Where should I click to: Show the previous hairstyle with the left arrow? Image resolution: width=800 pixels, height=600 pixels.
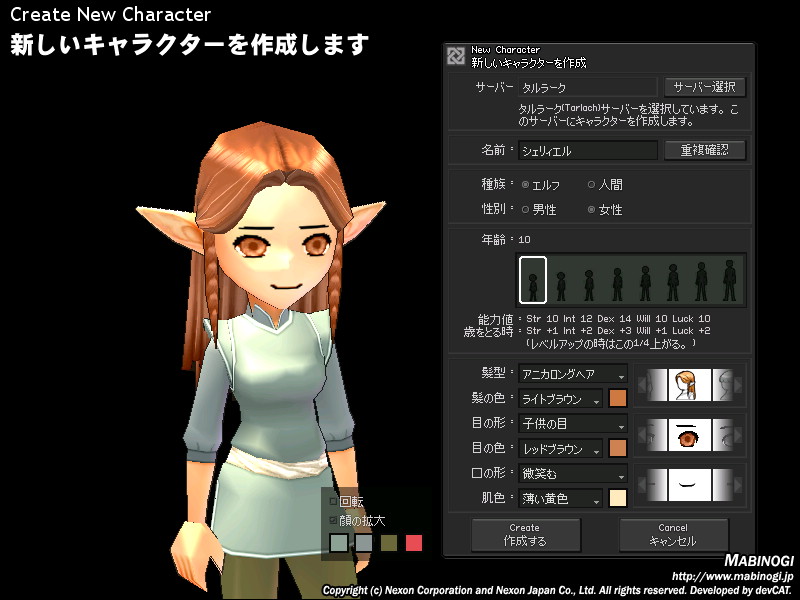(x=642, y=385)
